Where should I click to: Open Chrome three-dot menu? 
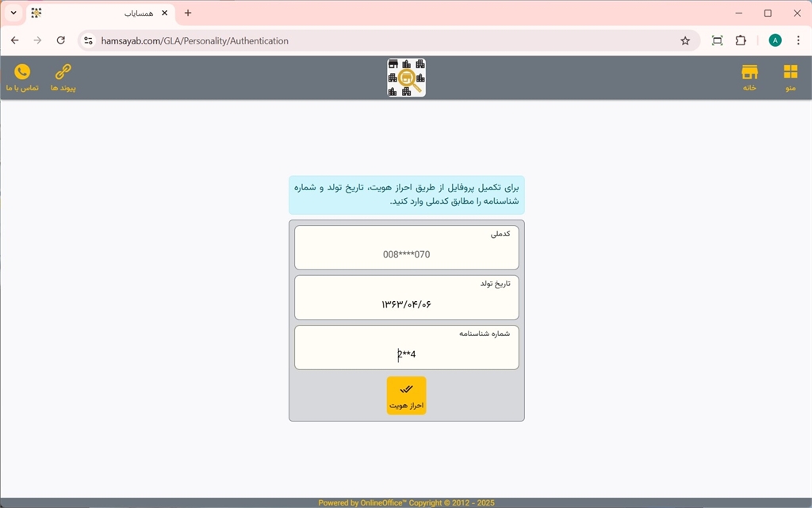pos(798,40)
